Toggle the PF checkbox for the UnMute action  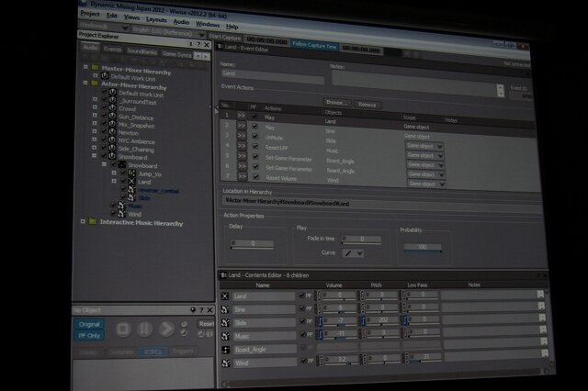click(x=255, y=135)
